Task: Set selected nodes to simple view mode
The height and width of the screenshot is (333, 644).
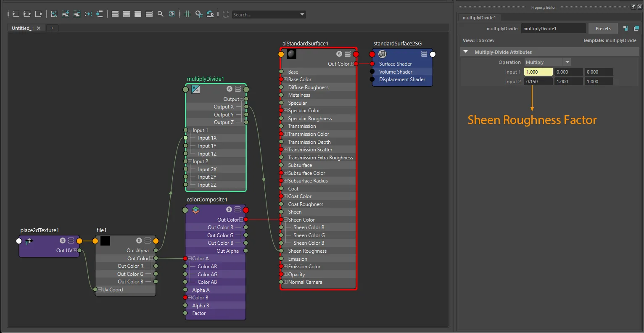Action: (115, 14)
